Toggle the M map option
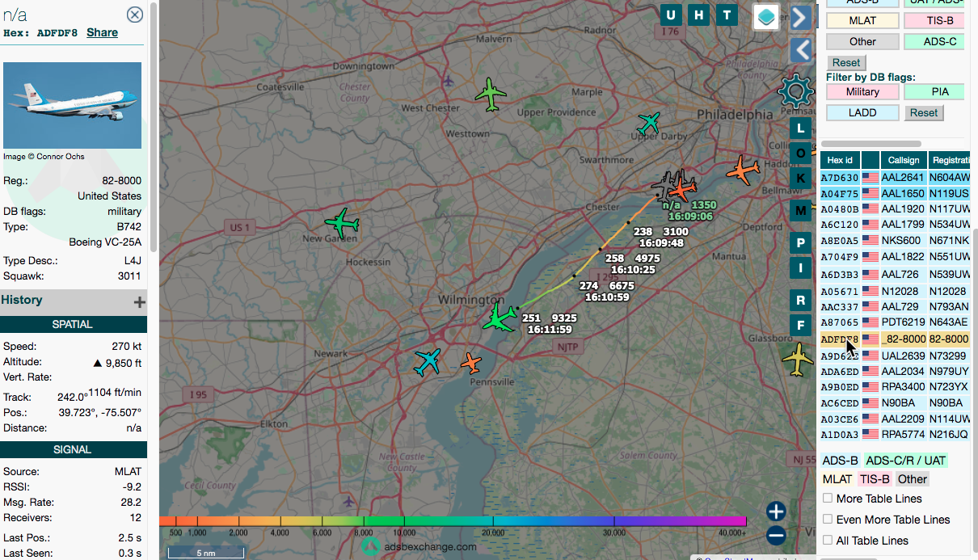978x560 pixels. click(x=800, y=211)
